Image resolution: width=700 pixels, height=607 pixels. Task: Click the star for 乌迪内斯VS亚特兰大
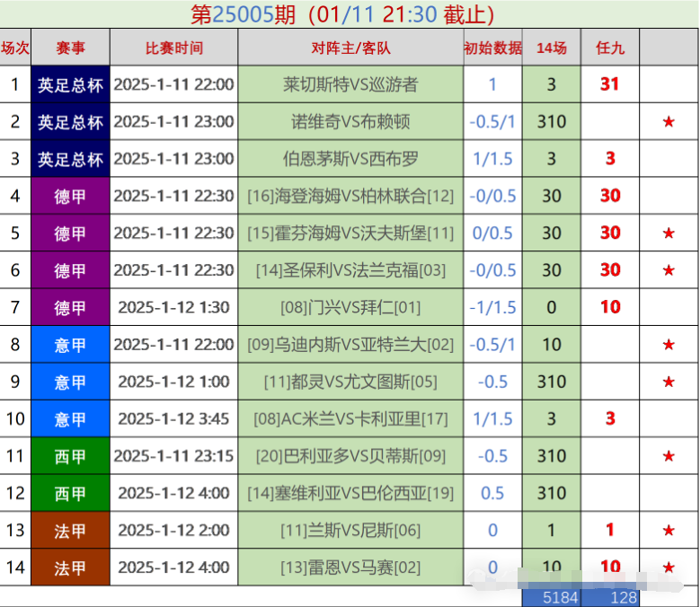[669, 345]
